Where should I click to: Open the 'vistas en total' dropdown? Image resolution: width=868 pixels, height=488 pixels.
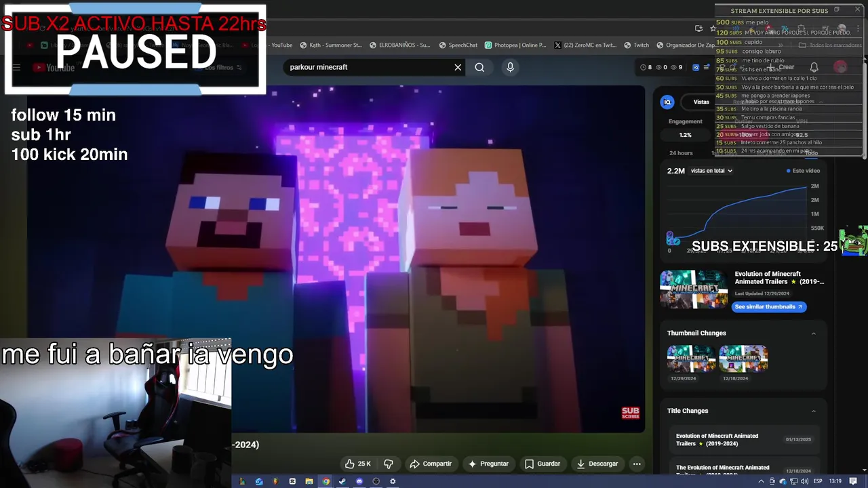(x=711, y=171)
